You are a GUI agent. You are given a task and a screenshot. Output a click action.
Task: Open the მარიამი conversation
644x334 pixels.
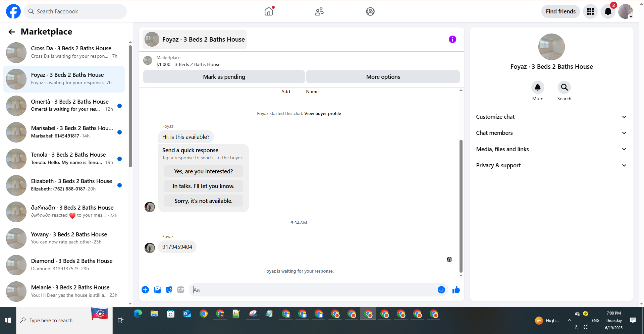pos(64,211)
